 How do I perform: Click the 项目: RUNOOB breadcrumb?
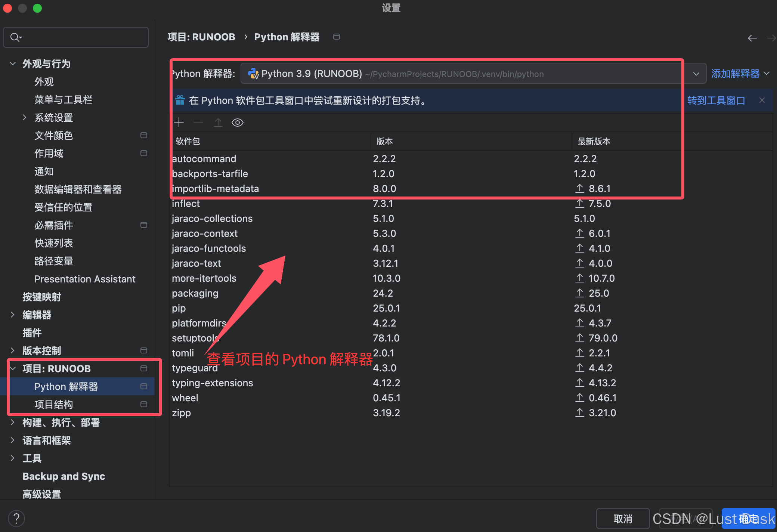pos(201,37)
